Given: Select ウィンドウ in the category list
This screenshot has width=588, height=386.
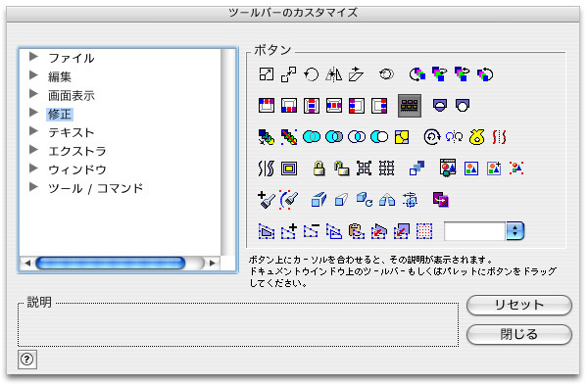Looking at the screenshot, I should [x=77, y=169].
